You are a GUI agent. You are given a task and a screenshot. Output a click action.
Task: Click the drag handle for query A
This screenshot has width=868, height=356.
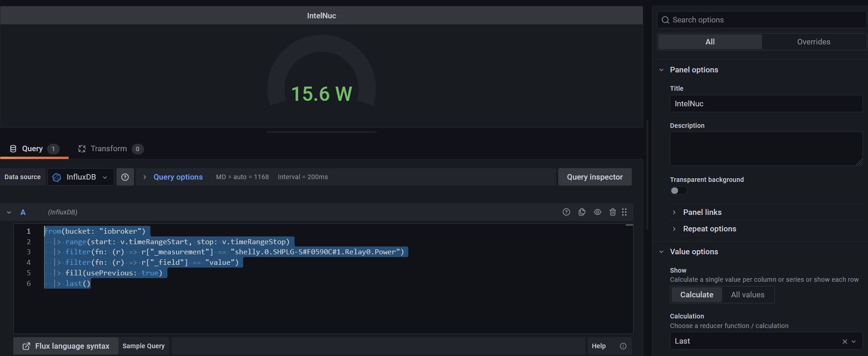(x=624, y=212)
